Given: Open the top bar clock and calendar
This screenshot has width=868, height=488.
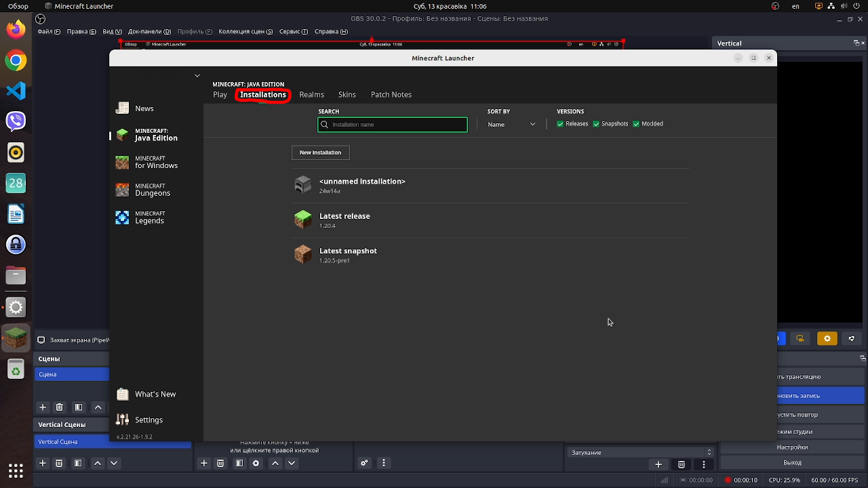Looking at the screenshot, I should point(449,7).
